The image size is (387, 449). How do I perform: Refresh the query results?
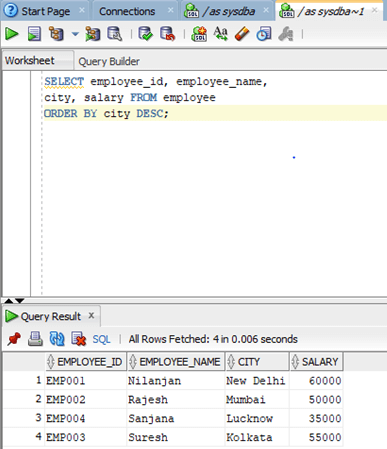[57, 339]
